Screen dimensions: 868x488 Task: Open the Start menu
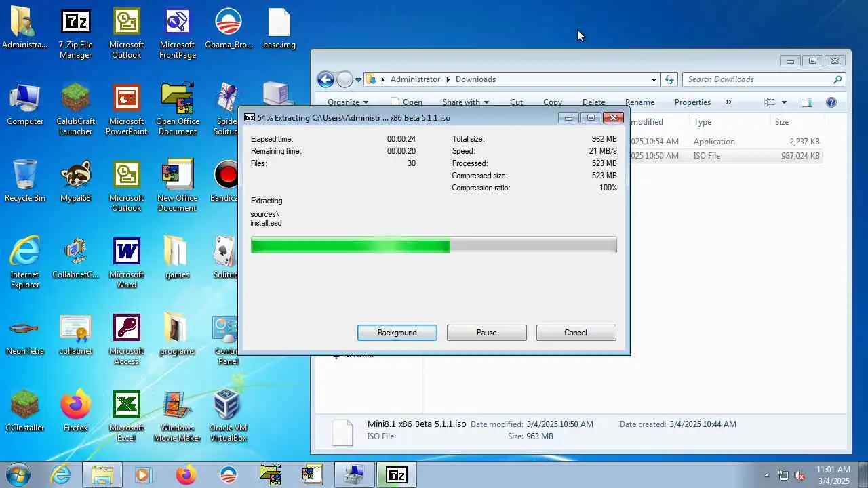[18, 474]
